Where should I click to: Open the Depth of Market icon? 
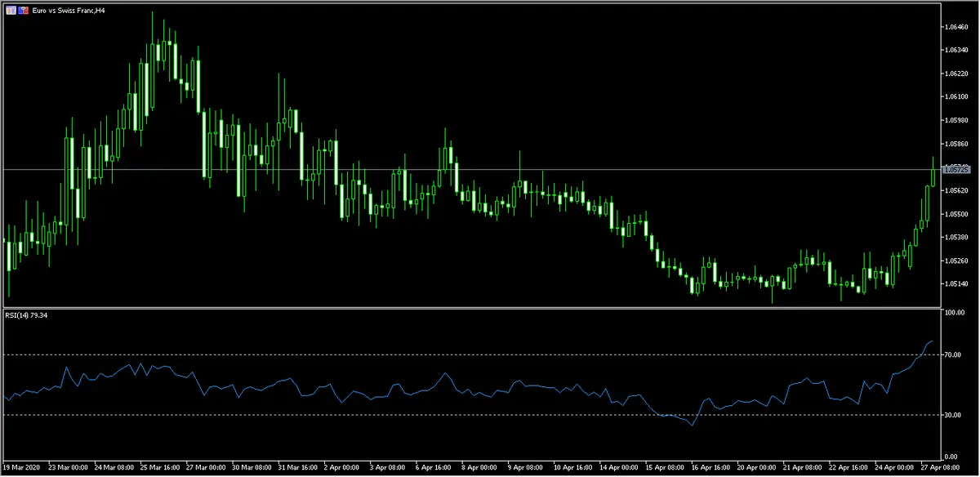point(22,10)
